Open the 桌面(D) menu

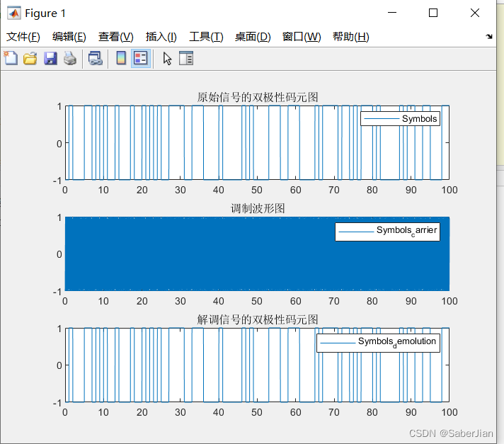pos(253,37)
